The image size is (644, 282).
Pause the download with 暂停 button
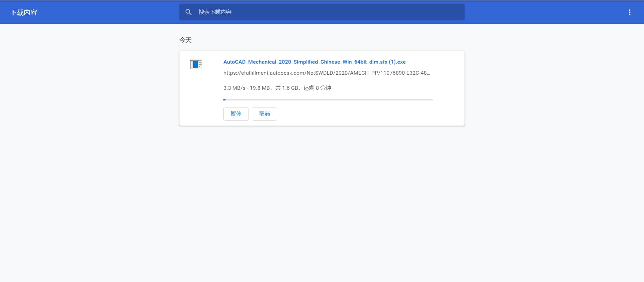(x=236, y=114)
